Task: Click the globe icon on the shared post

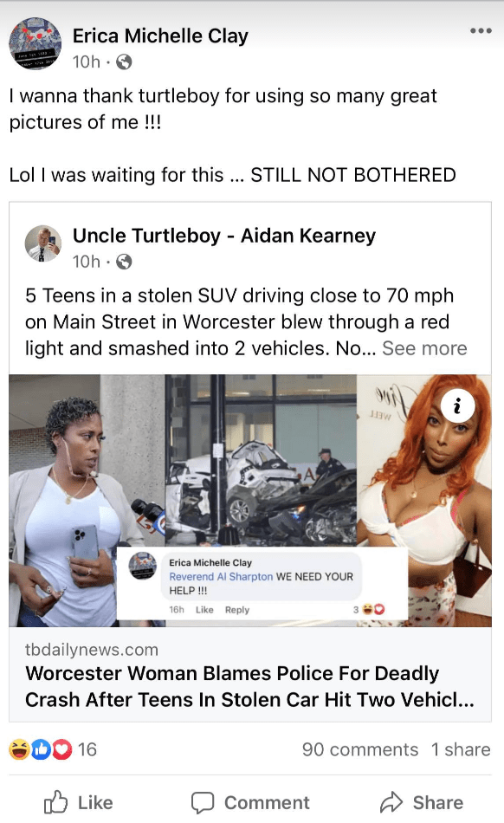Action: click(124, 262)
